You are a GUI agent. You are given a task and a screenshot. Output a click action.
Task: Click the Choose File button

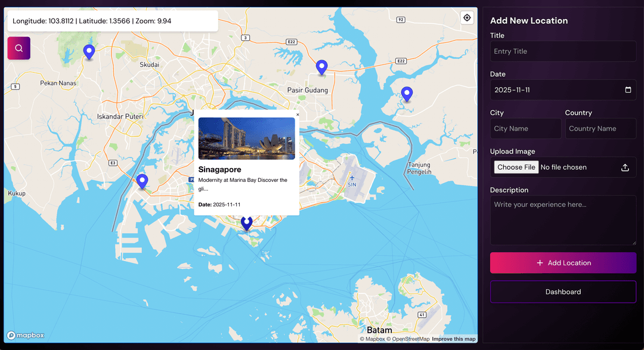516,168
